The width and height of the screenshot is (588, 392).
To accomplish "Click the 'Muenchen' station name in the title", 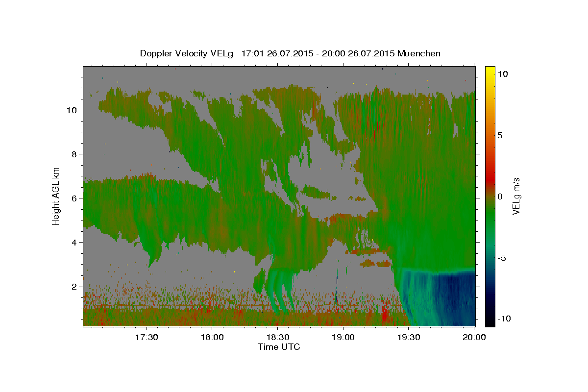I will [419, 53].
